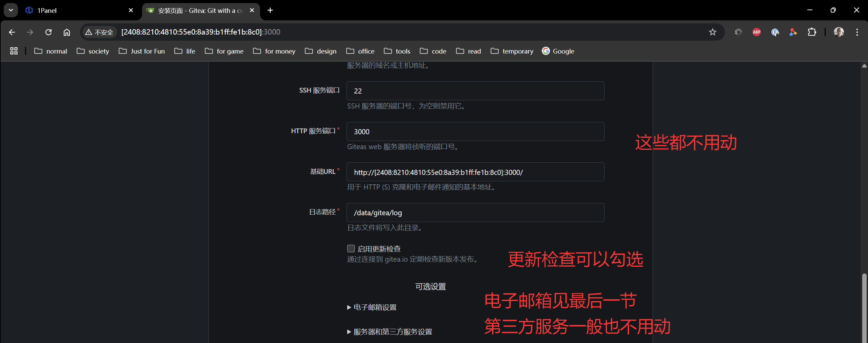Open the apps grid in bookmarks bar
Screen dimensions: 868x343
click(14, 51)
